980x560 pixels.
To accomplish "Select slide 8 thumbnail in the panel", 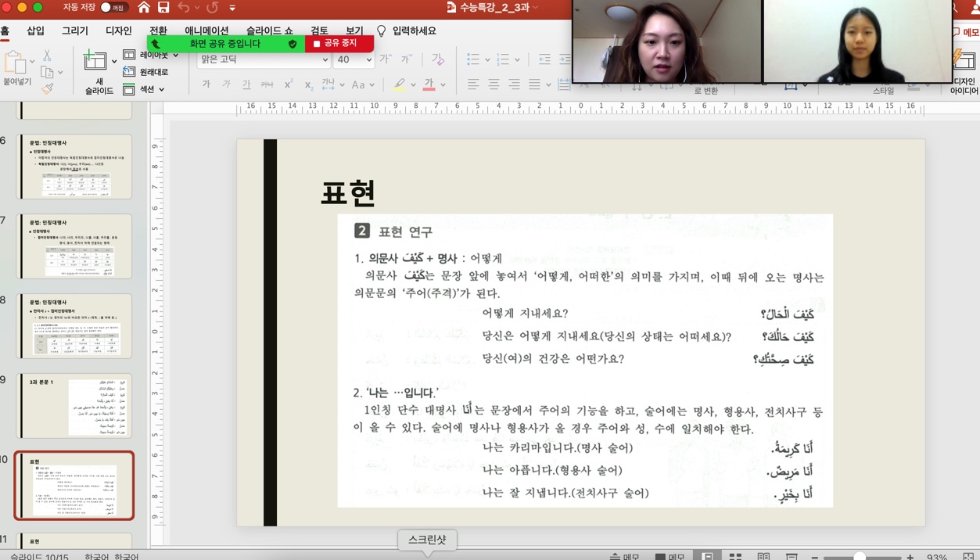I will pos(75,325).
